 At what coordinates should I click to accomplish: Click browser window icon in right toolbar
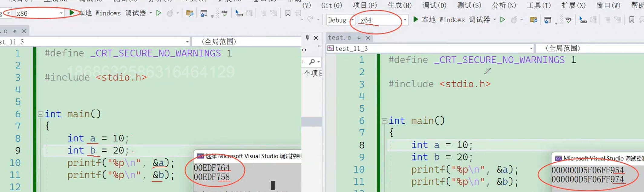tap(548, 20)
